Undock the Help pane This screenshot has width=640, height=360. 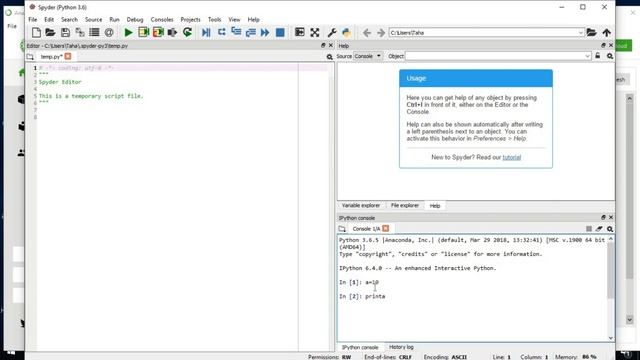pos(603,45)
